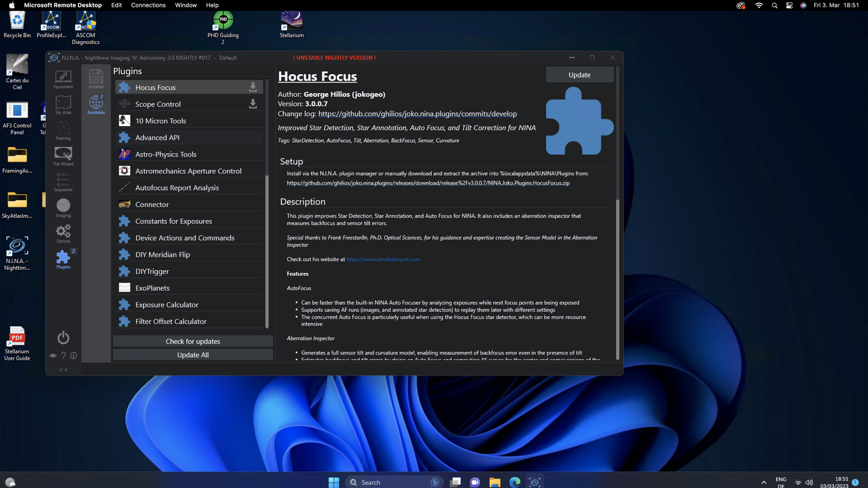This screenshot has height=488, width=868.
Task: Open the Imaging section
Action: 63,208
